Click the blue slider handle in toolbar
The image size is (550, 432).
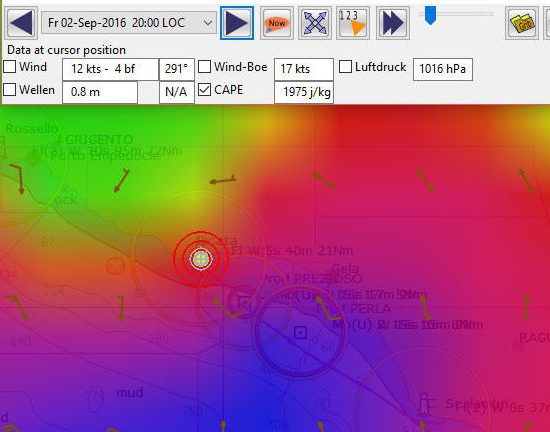click(430, 15)
